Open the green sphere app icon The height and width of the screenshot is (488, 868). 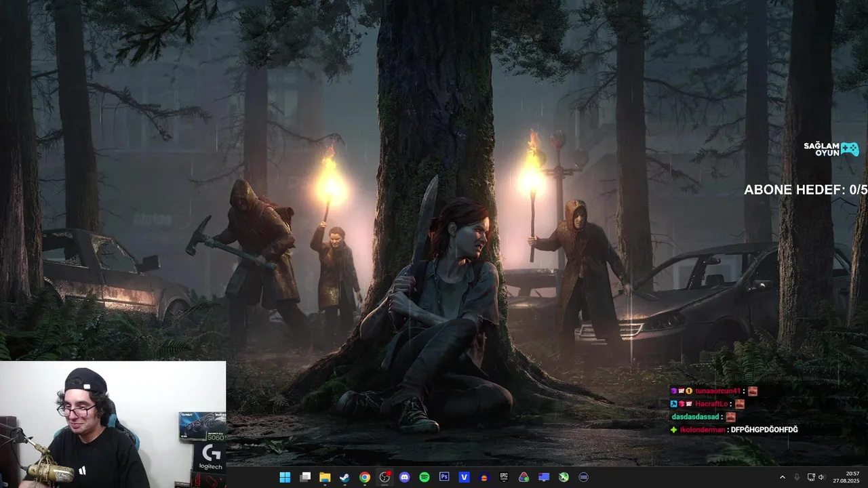tap(564, 477)
